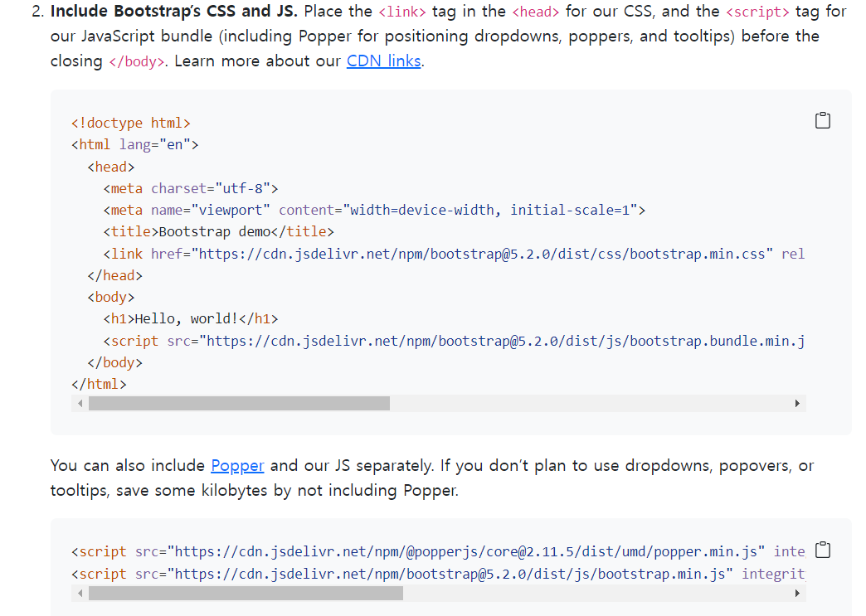Click the inline "</body>" code in paragraph
The height and width of the screenshot is (616, 866).
coord(136,61)
